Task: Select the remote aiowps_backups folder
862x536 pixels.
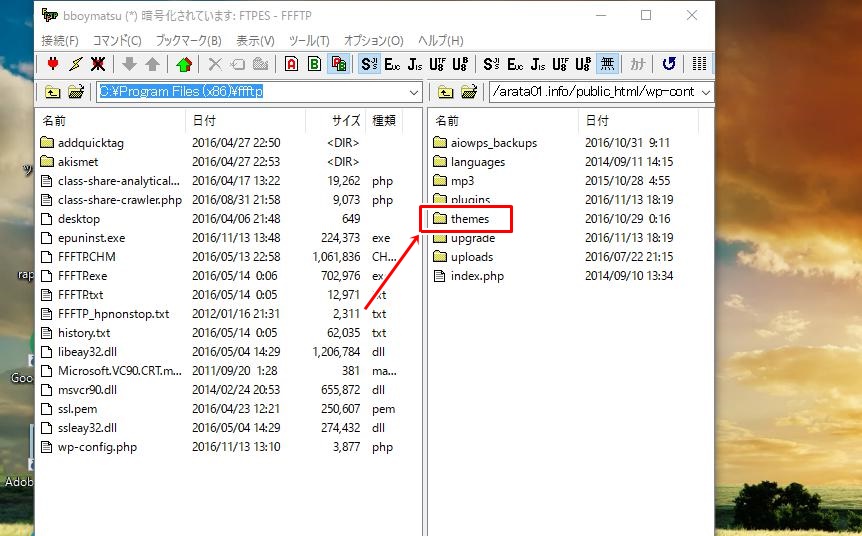Action: (x=485, y=143)
